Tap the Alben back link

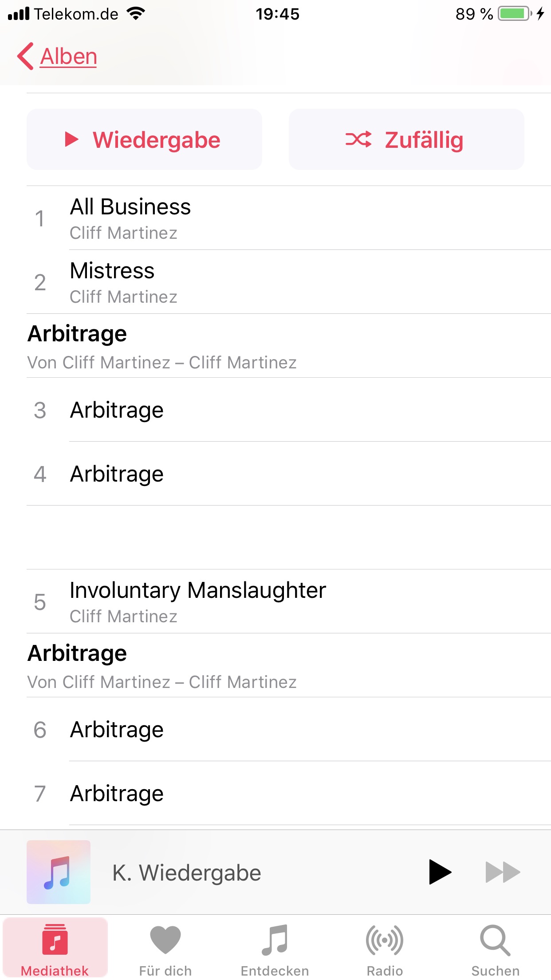point(69,56)
